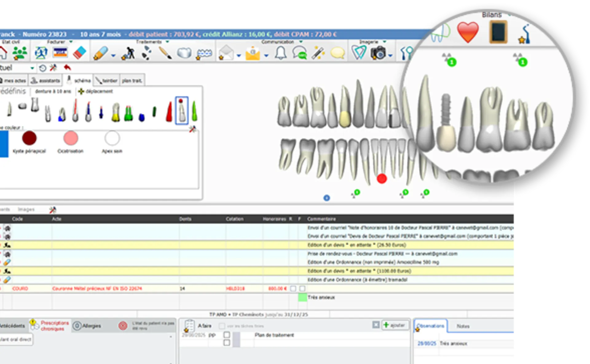Open the dropdown next to the envelope icon
The height and width of the screenshot is (364, 590).
pos(239,56)
